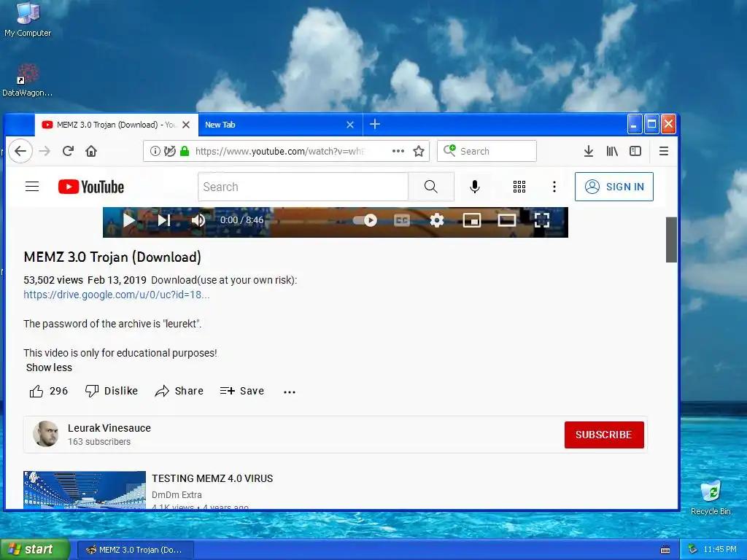The height and width of the screenshot is (560, 747).
Task: Select the MEMZ 3.0 Trojan taskbar button
Action: [135, 550]
